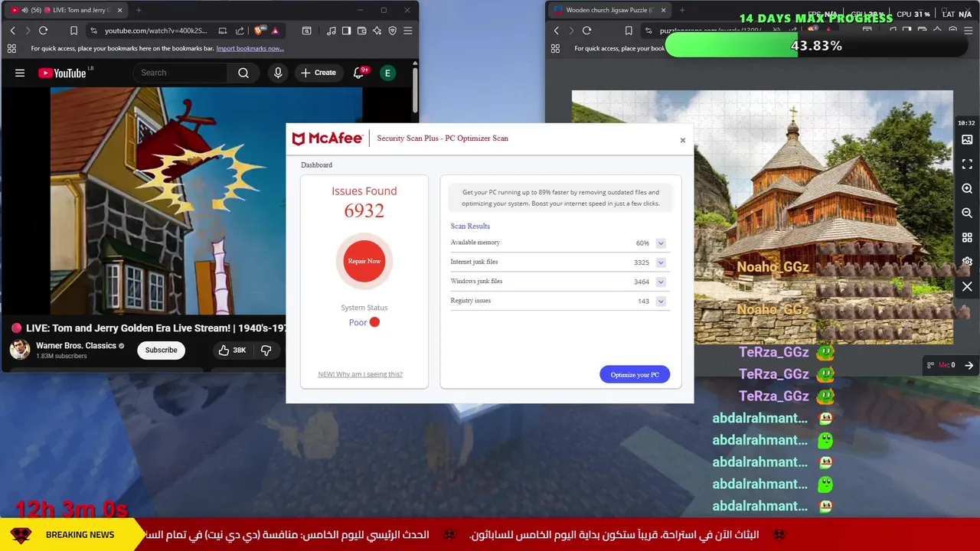Click the YouTube logo
The image size is (980, 551).
(62, 73)
